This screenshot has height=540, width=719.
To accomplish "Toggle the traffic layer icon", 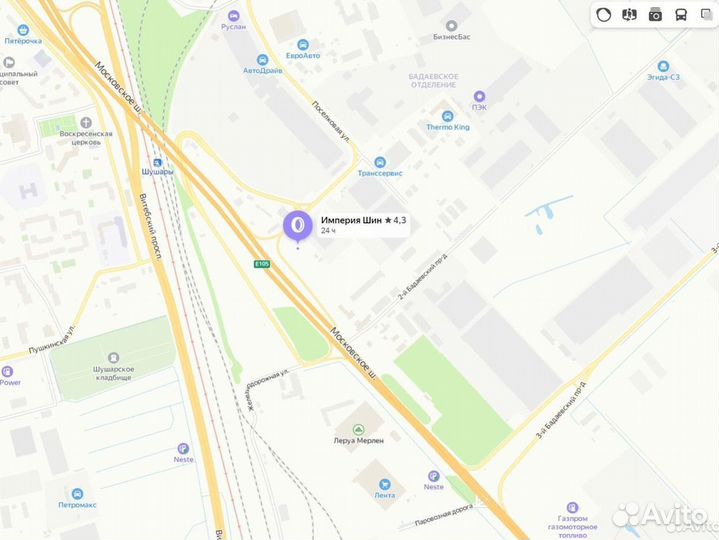I will 603,15.
